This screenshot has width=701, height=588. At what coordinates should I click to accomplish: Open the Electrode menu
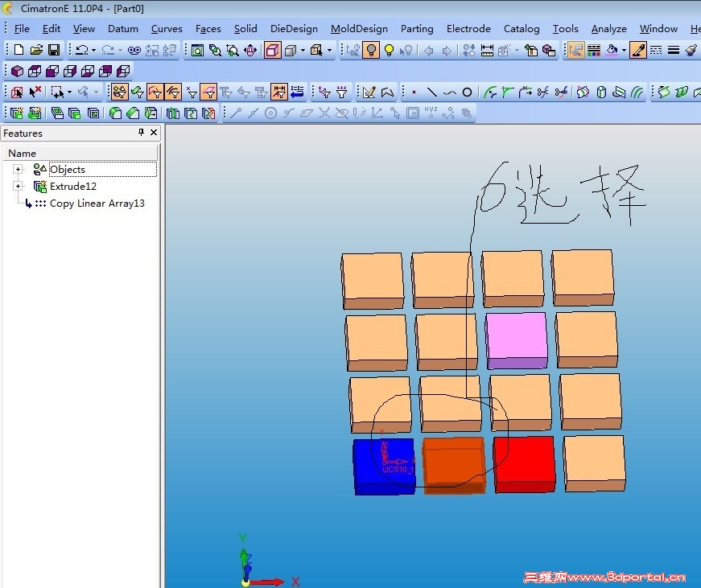(x=468, y=29)
